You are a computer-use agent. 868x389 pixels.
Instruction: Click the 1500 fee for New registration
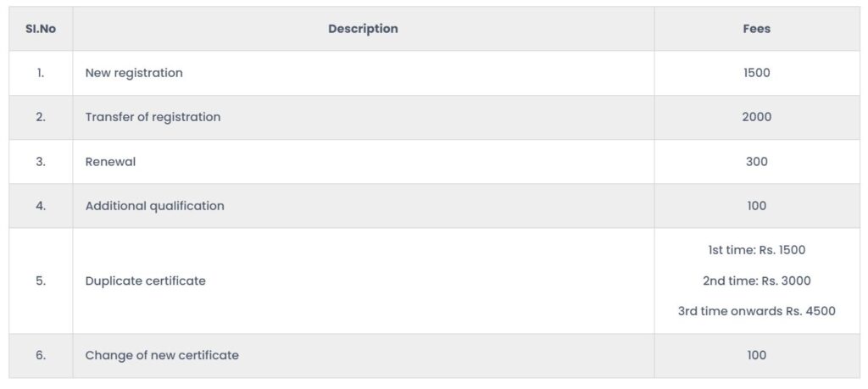pyautogui.click(x=757, y=73)
